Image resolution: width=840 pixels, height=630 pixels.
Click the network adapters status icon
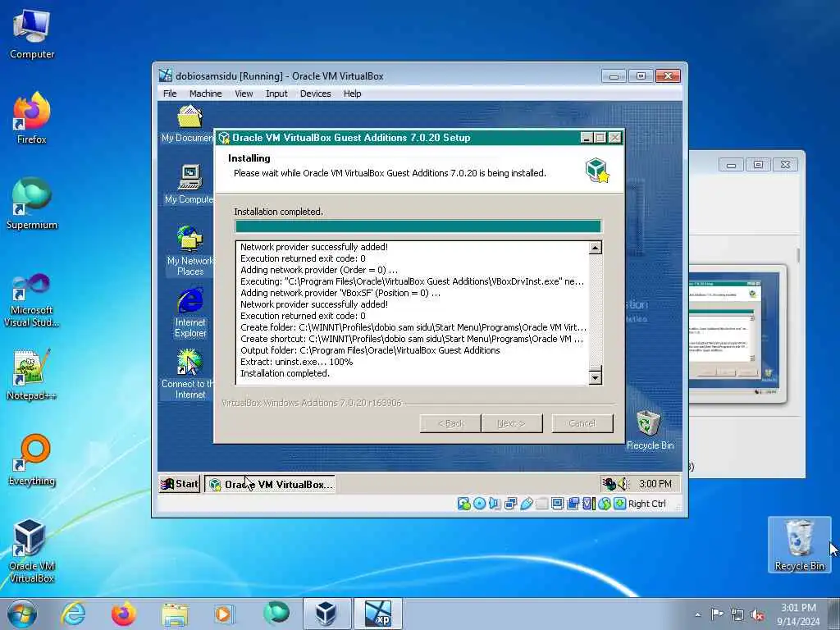(x=510, y=504)
